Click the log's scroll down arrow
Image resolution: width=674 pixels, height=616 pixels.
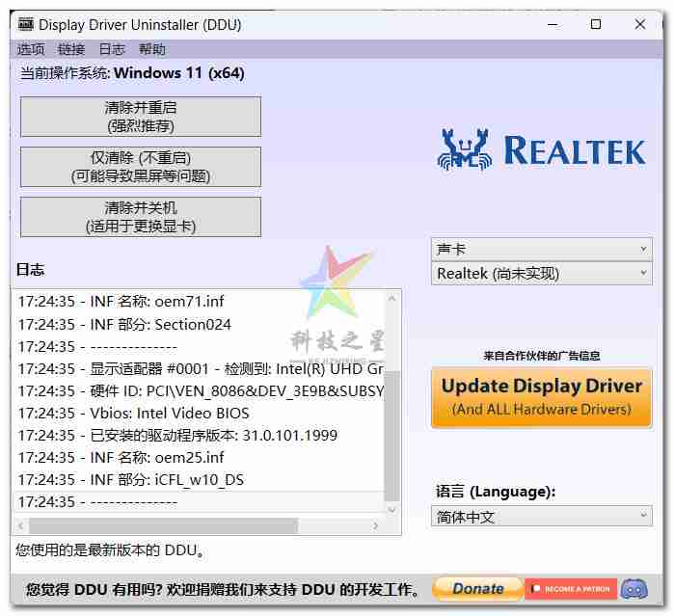tap(391, 508)
